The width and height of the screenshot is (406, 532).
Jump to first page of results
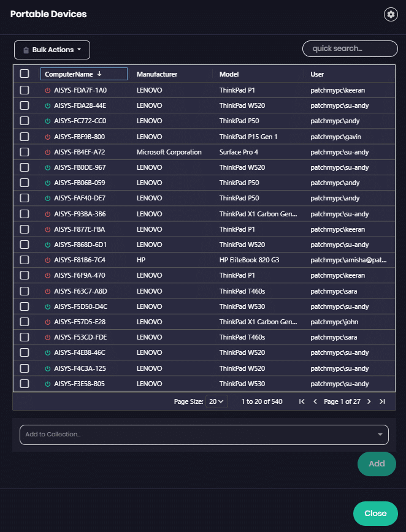tap(302, 401)
